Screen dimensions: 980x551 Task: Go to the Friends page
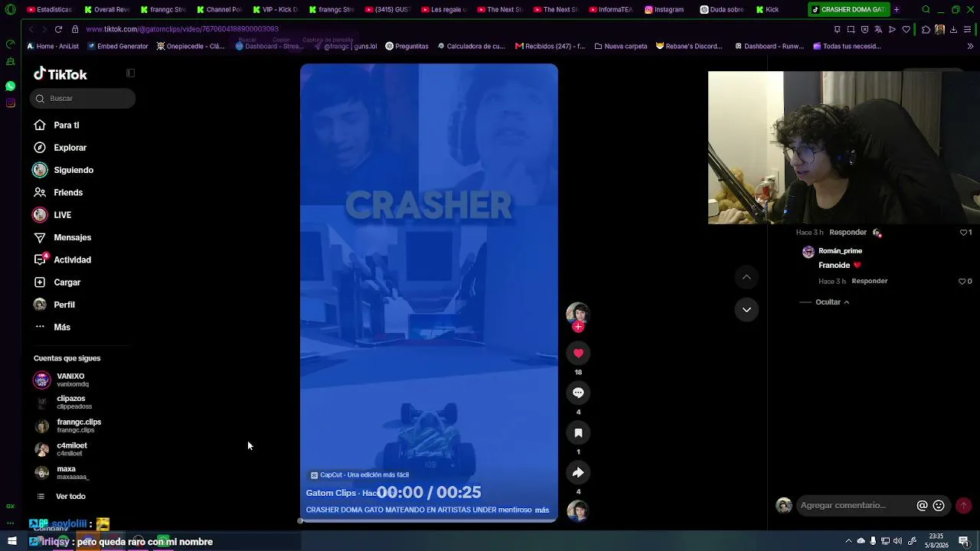[x=59, y=193]
